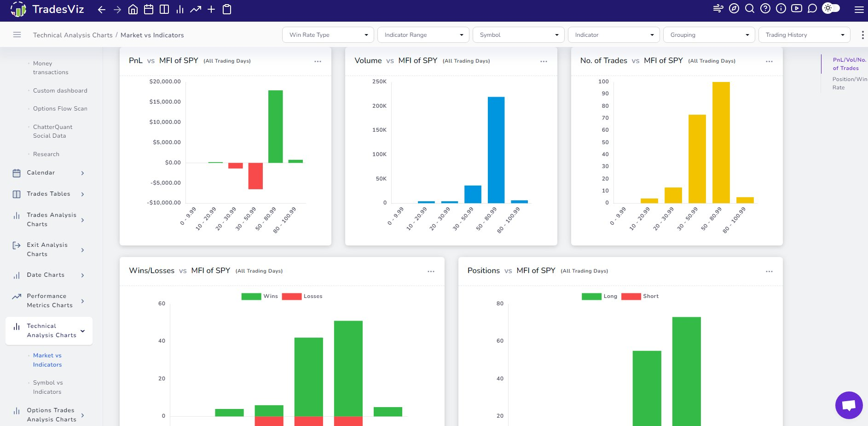Open the info circle icon
The width and height of the screenshot is (868, 426).
pos(781,8)
